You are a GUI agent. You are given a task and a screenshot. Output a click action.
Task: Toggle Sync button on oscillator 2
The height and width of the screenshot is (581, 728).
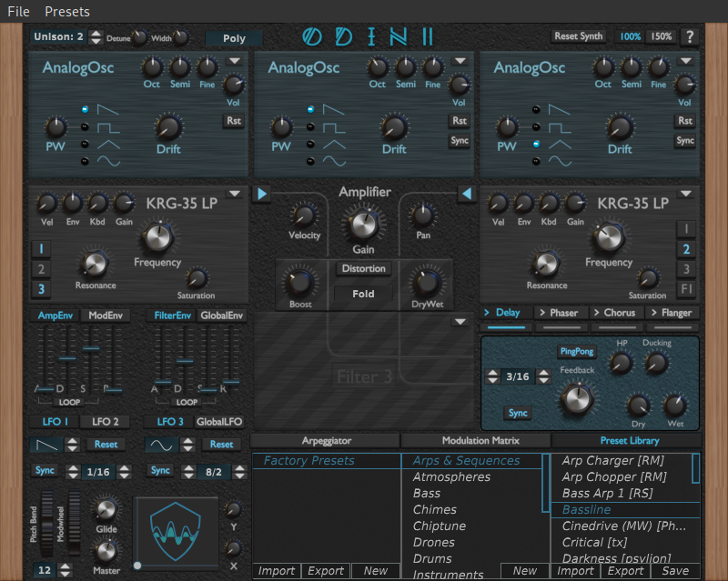pyautogui.click(x=460, y=141)
